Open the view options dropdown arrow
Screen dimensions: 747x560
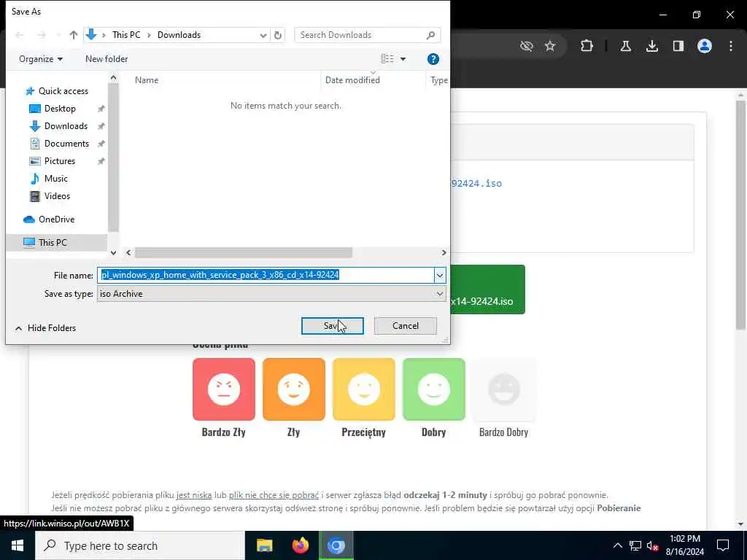403,59
